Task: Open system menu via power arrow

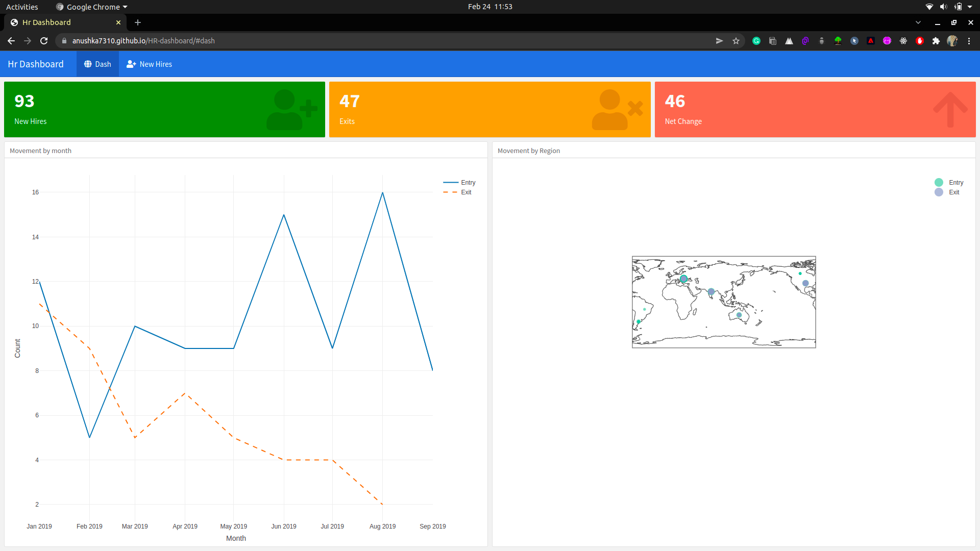Action: pos(970,7)
